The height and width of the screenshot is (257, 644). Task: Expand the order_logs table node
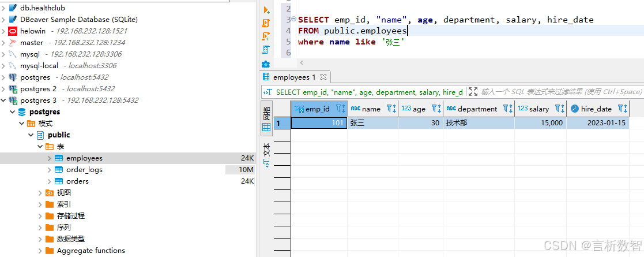click(x=49, y=169)
